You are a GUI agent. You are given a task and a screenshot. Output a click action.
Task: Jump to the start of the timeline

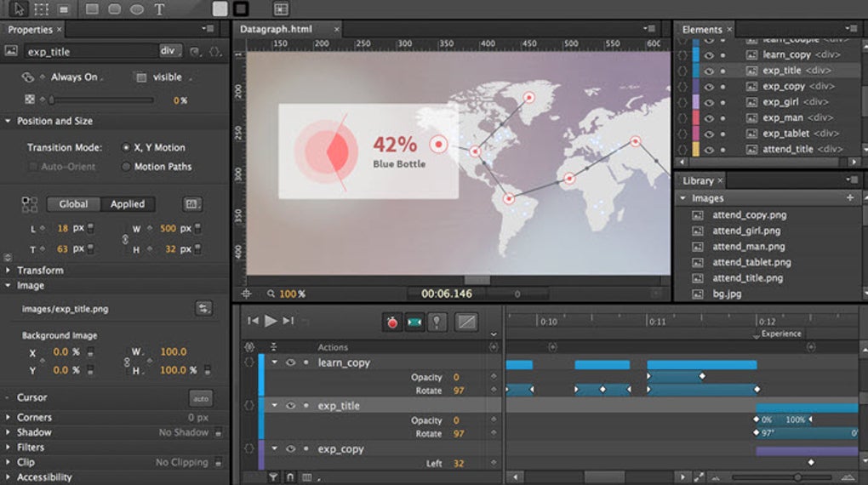(x=253, y=321)
